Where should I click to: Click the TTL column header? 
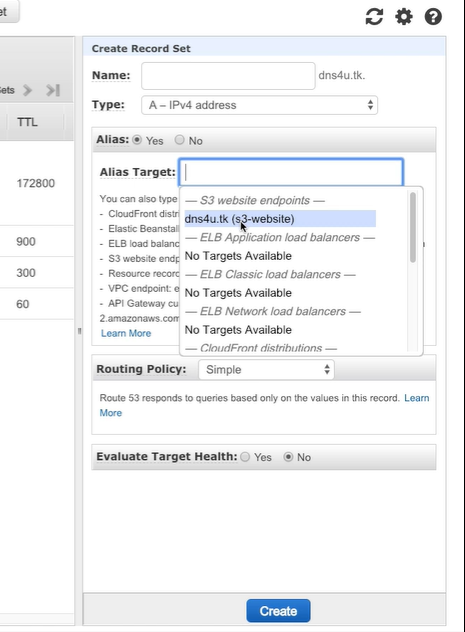[x=27, y=122]
